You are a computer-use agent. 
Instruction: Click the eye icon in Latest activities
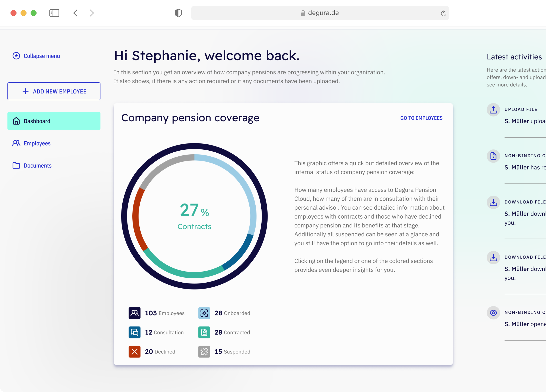click(x=493, y=312)
